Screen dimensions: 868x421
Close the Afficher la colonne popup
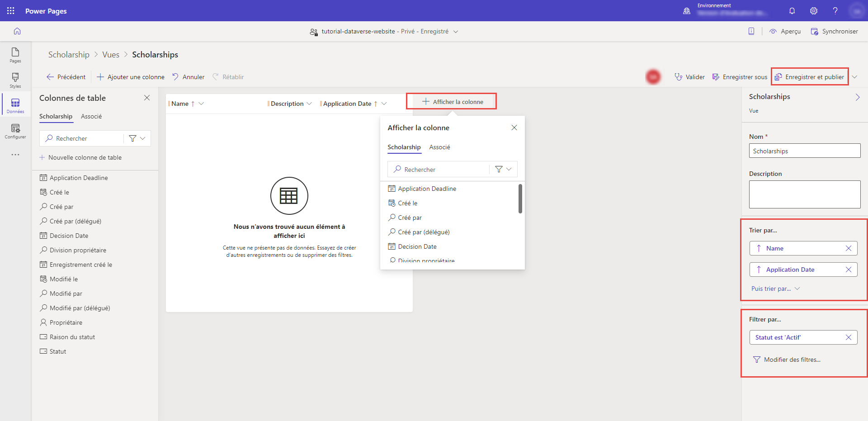click(514, 128)
